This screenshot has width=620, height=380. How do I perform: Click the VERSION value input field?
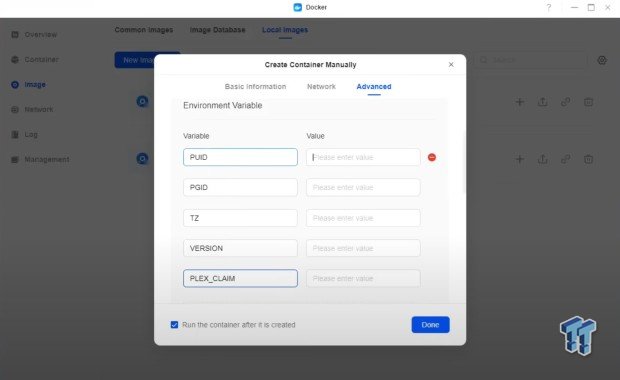363,248
